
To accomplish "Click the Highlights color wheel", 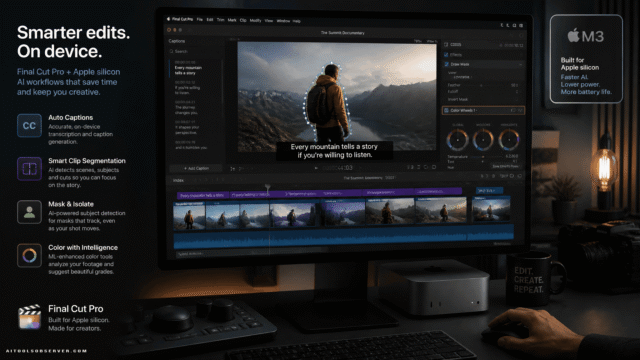I will coord(509,140).
